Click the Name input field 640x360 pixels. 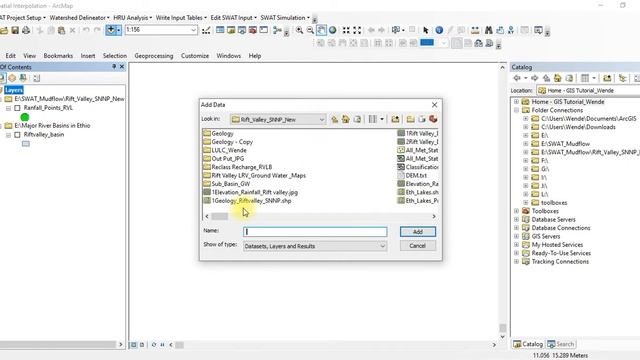coord(315,232)
